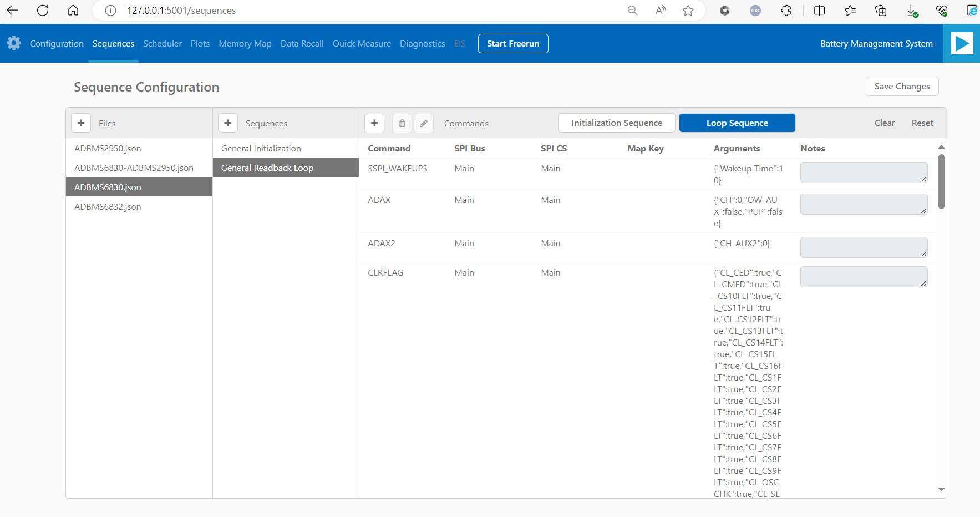Go to the Diagnostics tab
The width and height of the screenshot is (980, 517).
[422, 43]
